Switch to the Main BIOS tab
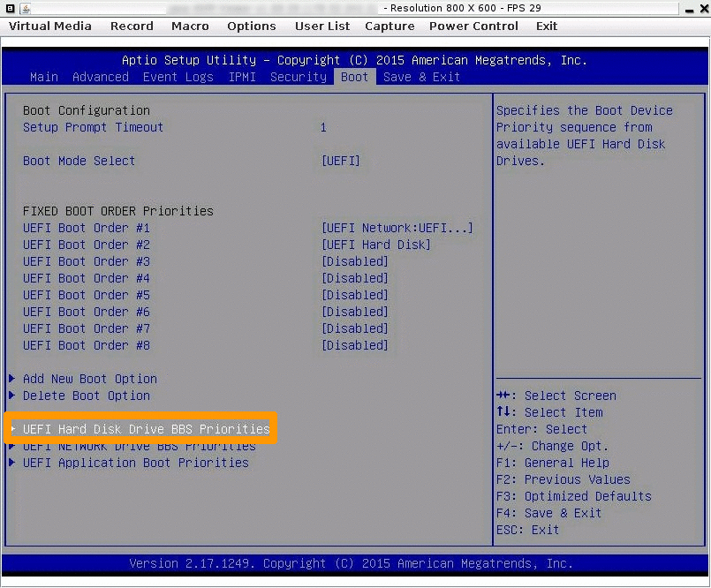Viewport: 711px width, 588px height. pos(43,77)
